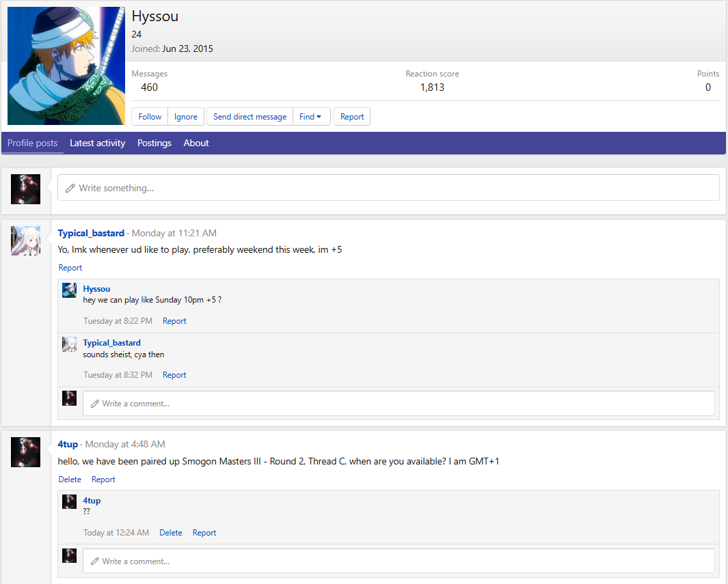Click Send direct message button
This screenshot has width=728, height=584.
250,117
